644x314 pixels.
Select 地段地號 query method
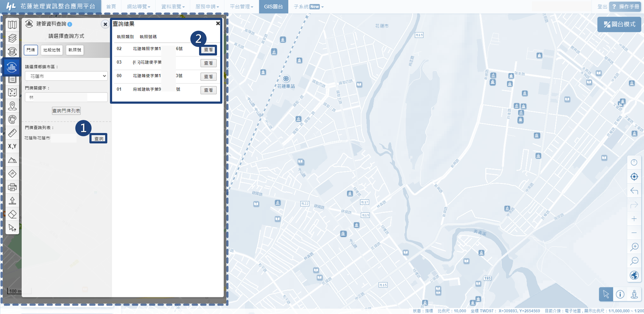tap(52, 50)
